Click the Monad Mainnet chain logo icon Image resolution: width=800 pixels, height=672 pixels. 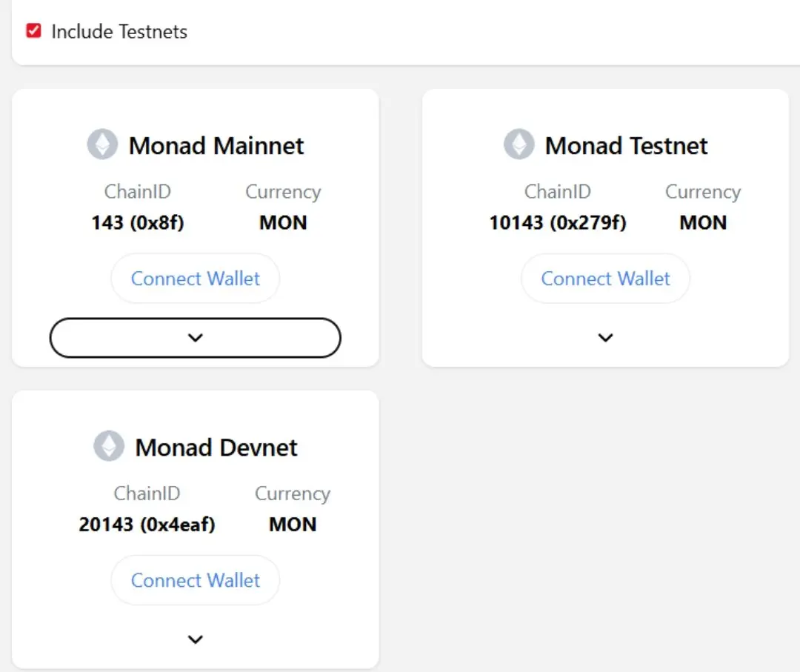point(102,144)
